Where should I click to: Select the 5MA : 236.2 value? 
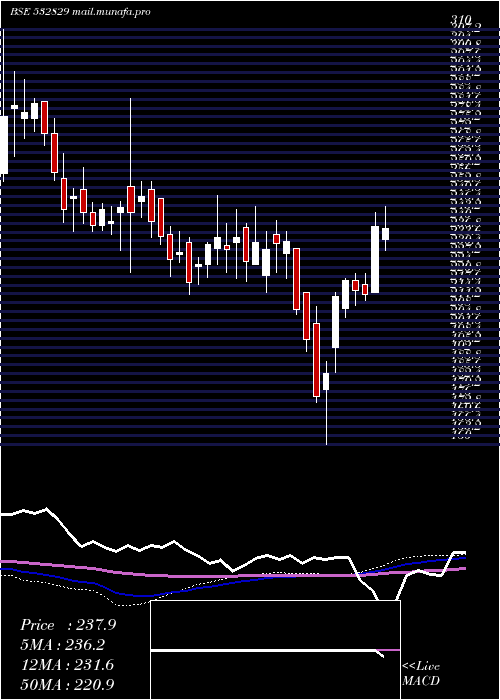pyautogui.click(x=64, y=645)
